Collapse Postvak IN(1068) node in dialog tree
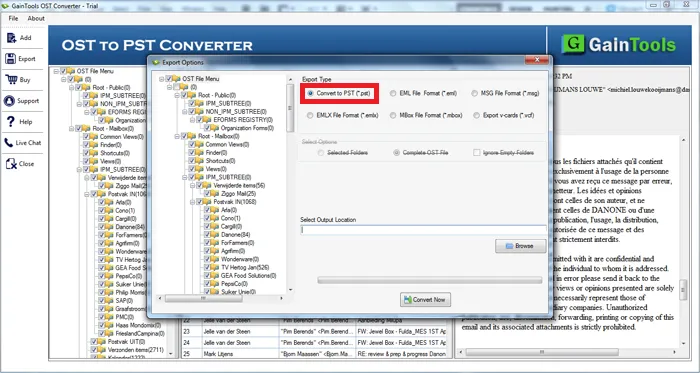Viewport: 700px width, 373px height. pos(192,202)
